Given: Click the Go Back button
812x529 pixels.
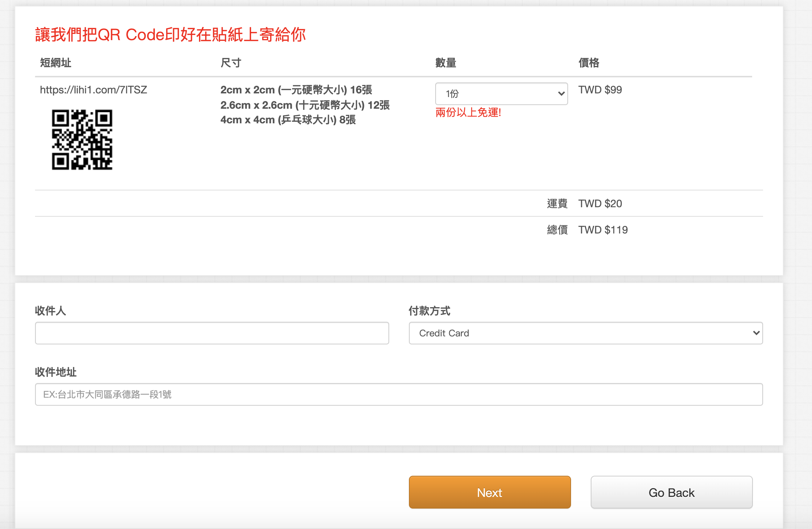Looking at the screenshot, I should pyautogui.click(x=671, y=492).
